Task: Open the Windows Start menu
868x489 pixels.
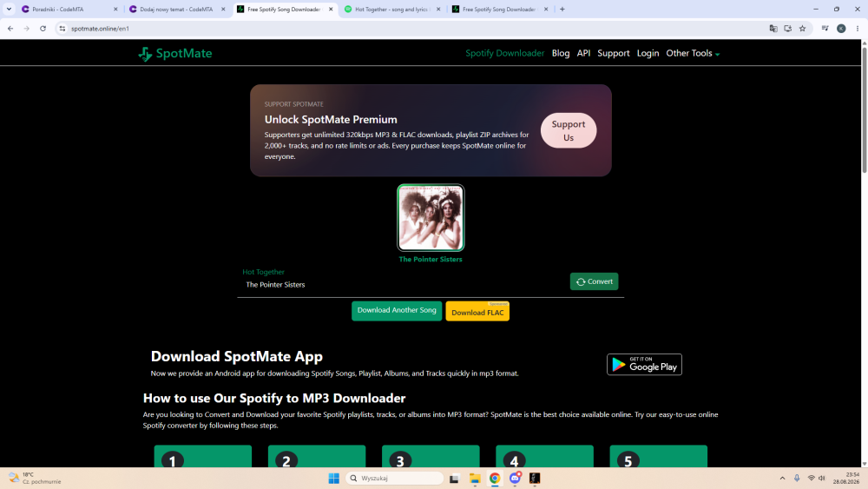Action: click(334, 479)
